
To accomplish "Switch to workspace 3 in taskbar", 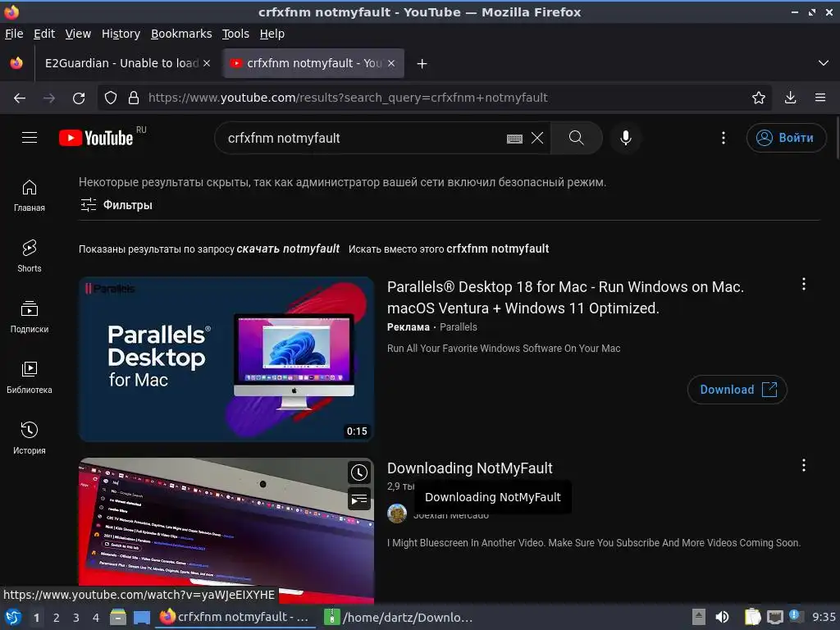I will (75, 618).
